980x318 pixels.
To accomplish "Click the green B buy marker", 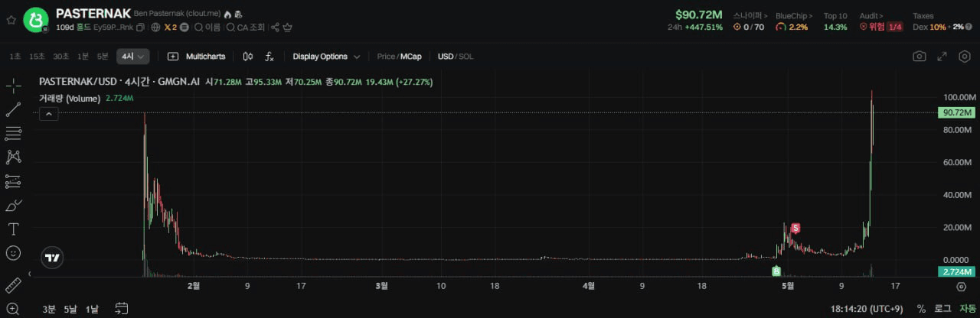I will pos(776,271).
